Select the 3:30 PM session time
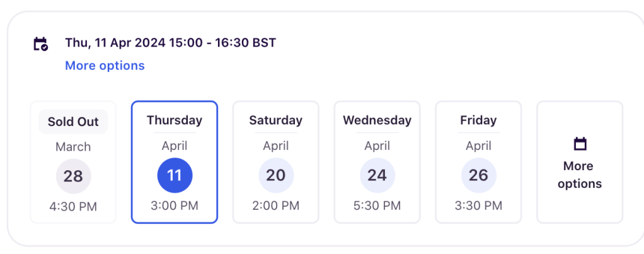The height and width of the screenshot is (254, 644). tap(478, 205)
